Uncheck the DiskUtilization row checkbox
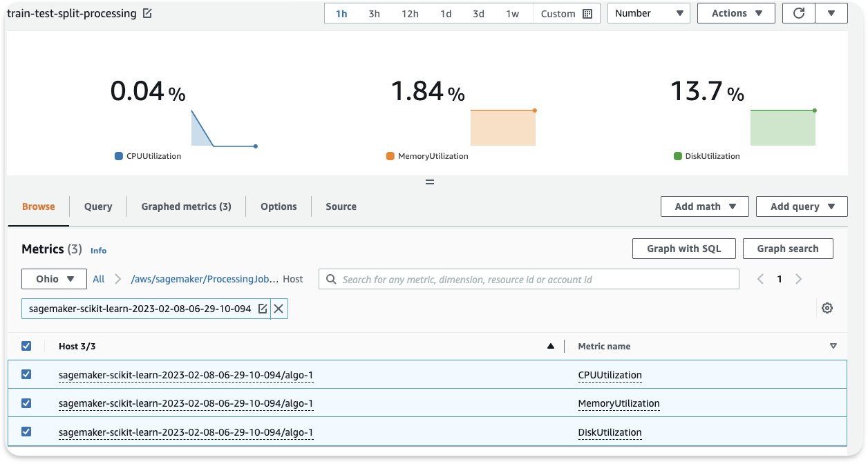 click(x=26, y=432)
